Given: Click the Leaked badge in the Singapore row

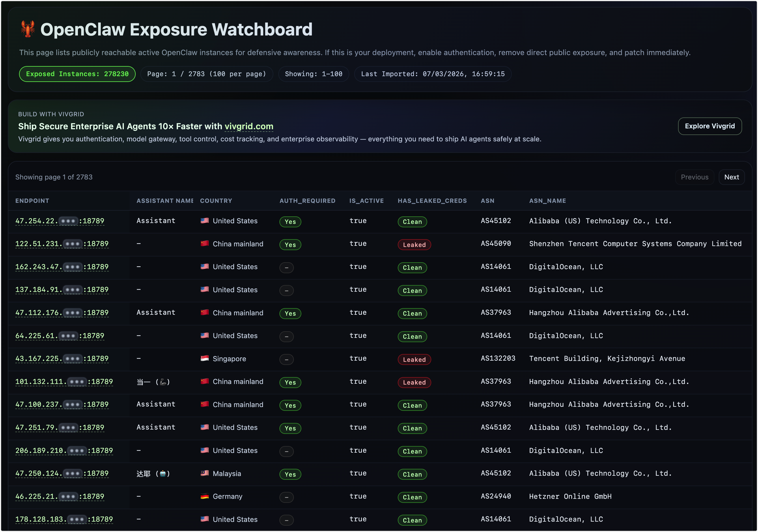Looking at the screenshot, I should (x=414, y=359).
